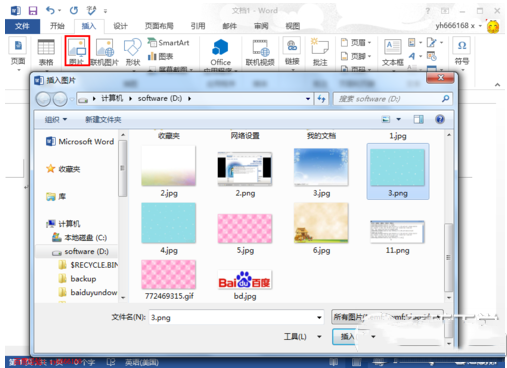
Task: Open the 所有图片 file type filter
Action: [x=387, y=317]
